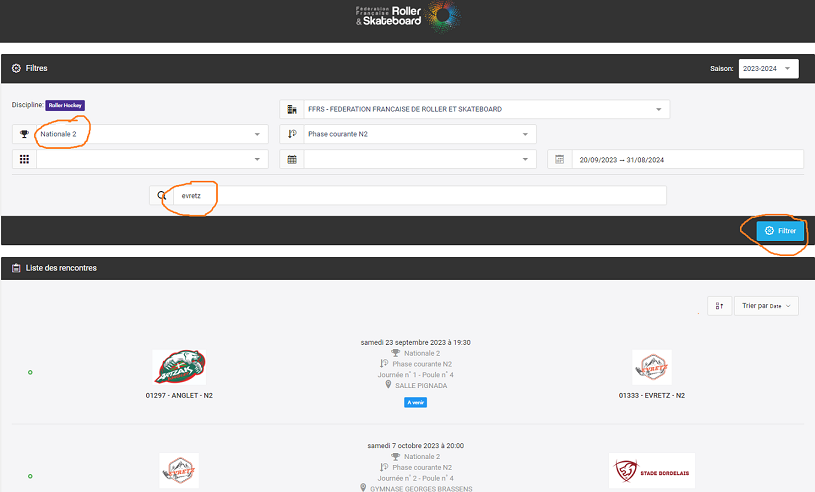The image size is (815, 492).
Task: Click the samedi 7 octobre 2023 à 20:00 date
Action: pos(415,446)
